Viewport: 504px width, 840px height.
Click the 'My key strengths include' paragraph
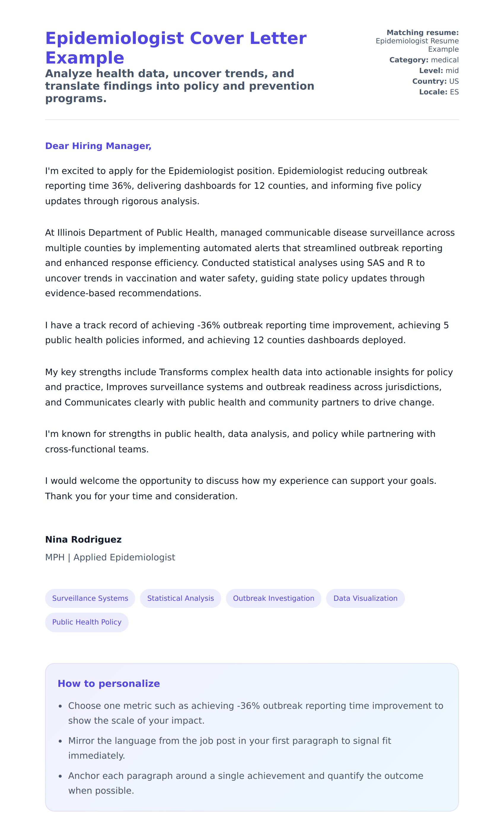pyautogui.click(x=249, y=387)
